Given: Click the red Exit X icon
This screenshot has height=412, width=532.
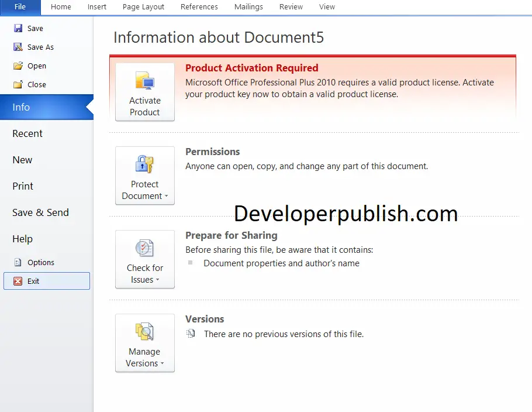Looking at the screenshot, I should [18, 281].
